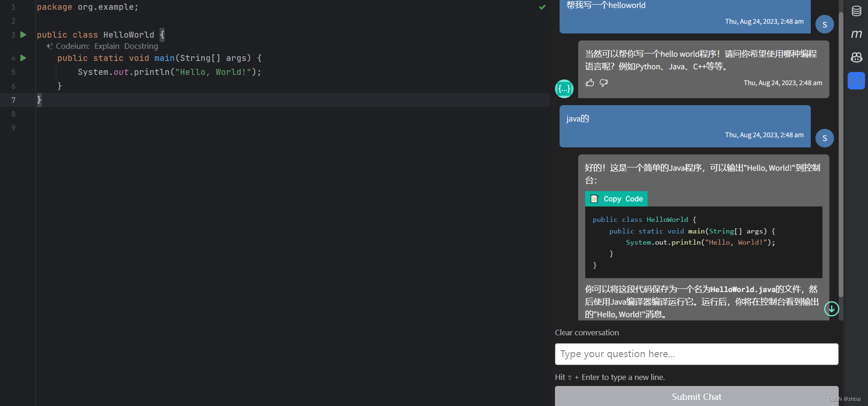The image size is (868, 406).
Task: Jump to bottom using the down-arrow circle
Action: [832, 308]
